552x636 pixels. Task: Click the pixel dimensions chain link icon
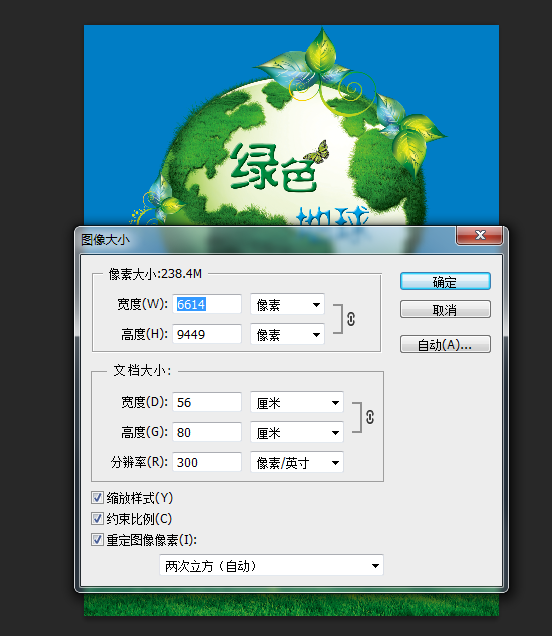(351, 319)
